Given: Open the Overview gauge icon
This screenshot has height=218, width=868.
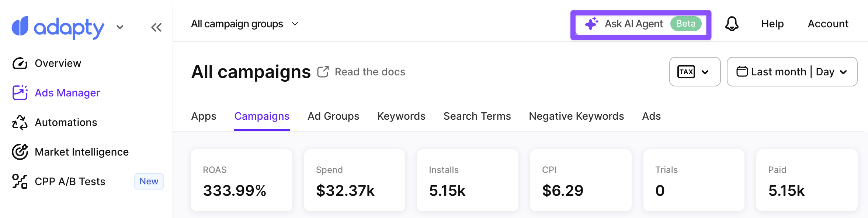Looking at the screenshot, I should coord(20,64).
